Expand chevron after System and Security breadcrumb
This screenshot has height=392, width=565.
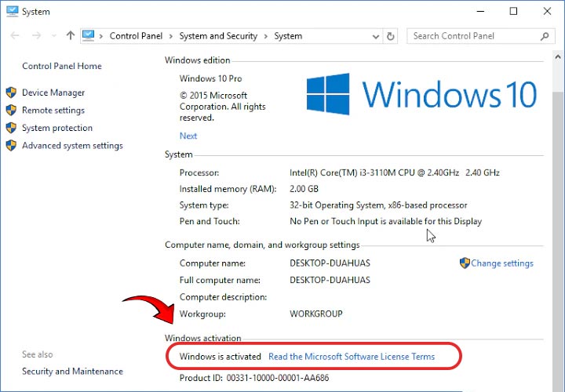tap(266, 36)
